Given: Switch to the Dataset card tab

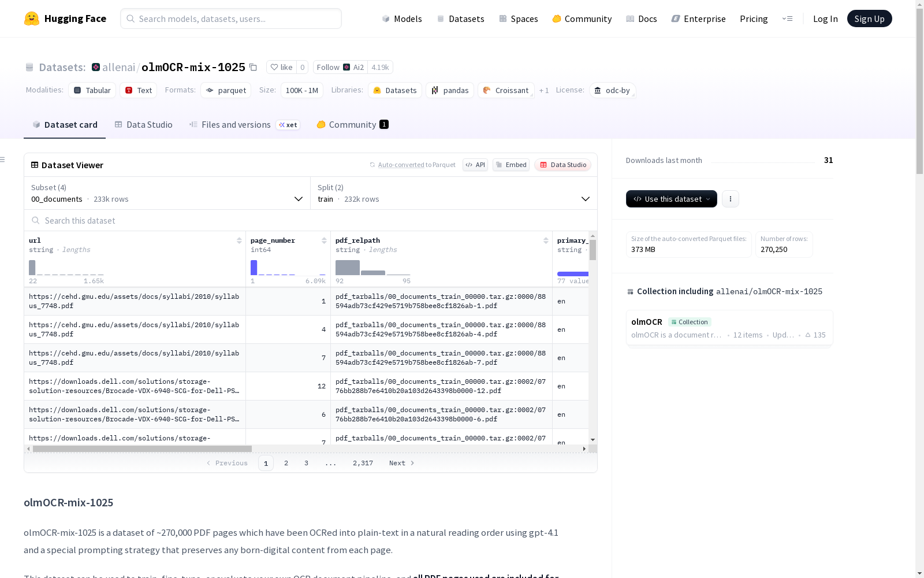Looking at the screenshot, I should tap(65, 125).
